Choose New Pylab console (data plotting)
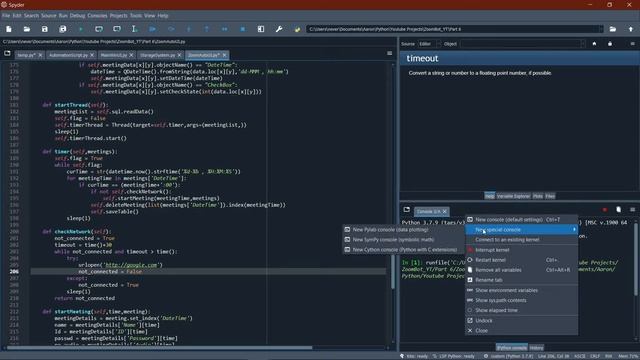 [x=403, y=229]
